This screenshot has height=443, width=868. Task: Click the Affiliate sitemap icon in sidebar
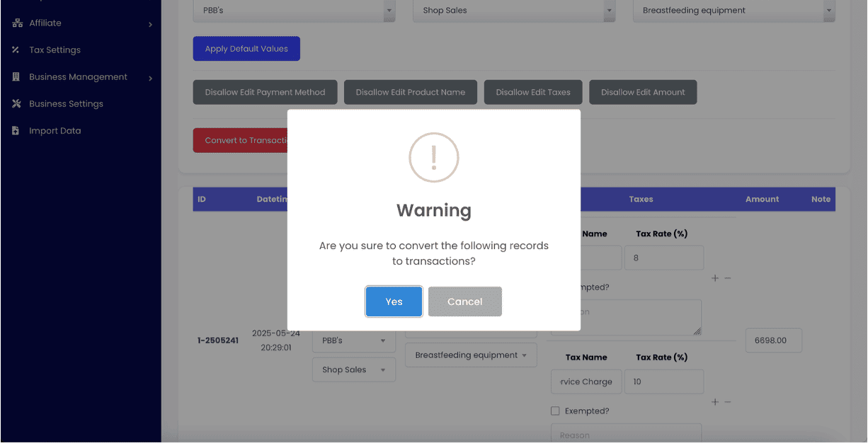coord(16,23)
